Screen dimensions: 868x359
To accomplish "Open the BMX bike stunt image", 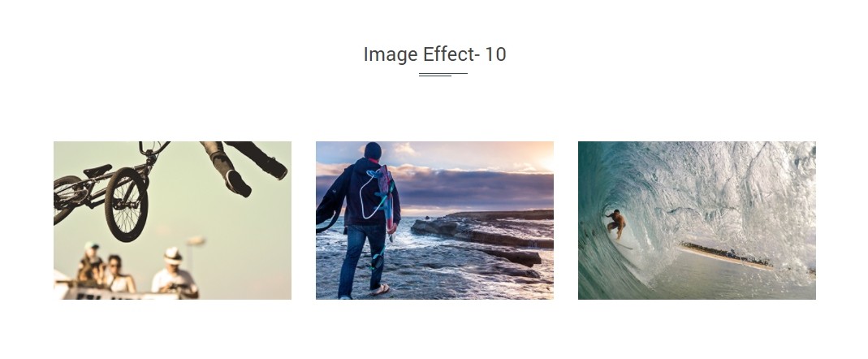I will pyautogui.click(x=172, y=220).
